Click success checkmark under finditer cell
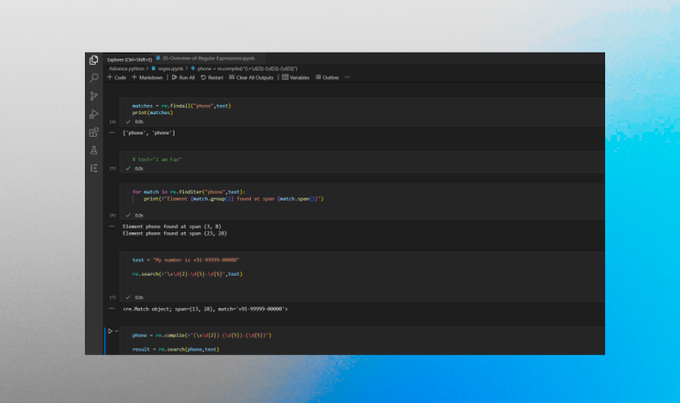Viewport: 680px width, 403px height. point(128,215)
